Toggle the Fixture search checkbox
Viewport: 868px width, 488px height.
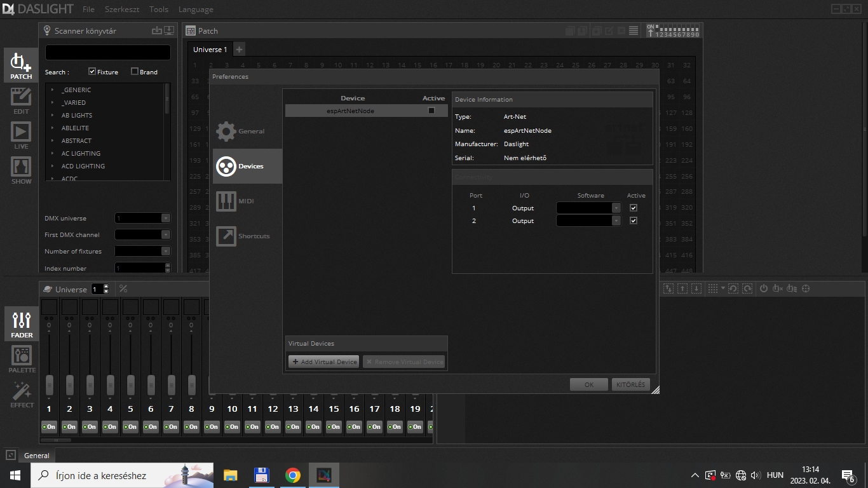(92, 72)
